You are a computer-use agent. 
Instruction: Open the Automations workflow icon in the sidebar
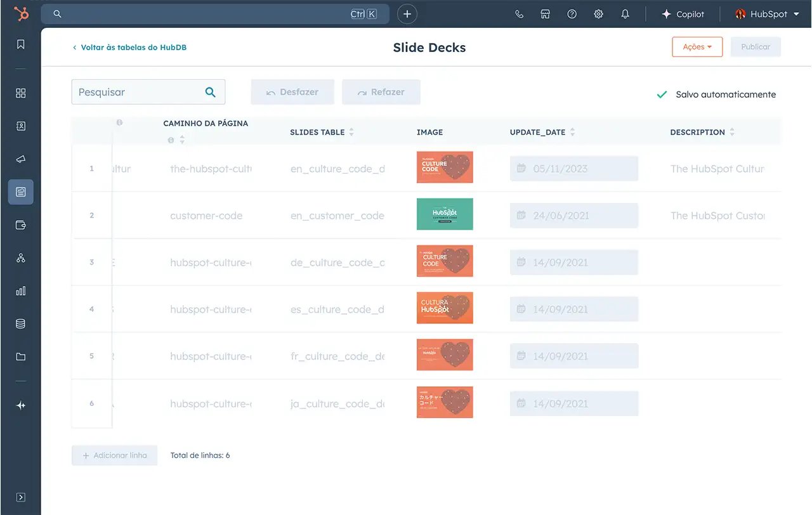coord(20,257)
